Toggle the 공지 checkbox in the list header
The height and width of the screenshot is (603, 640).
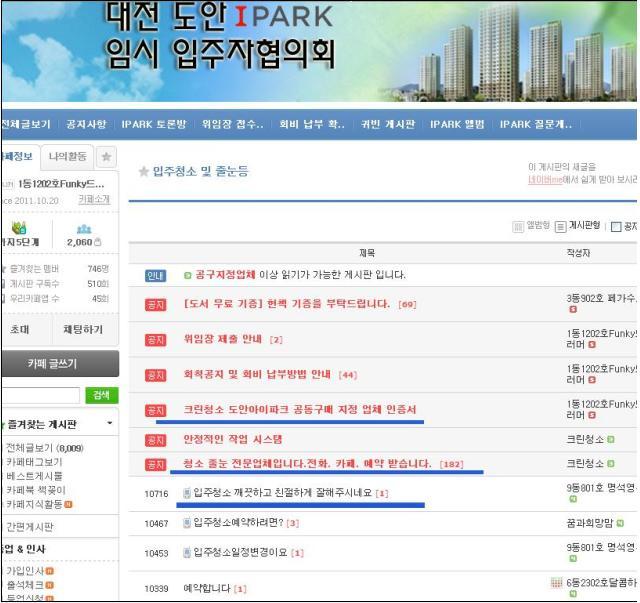pos(616,227)
